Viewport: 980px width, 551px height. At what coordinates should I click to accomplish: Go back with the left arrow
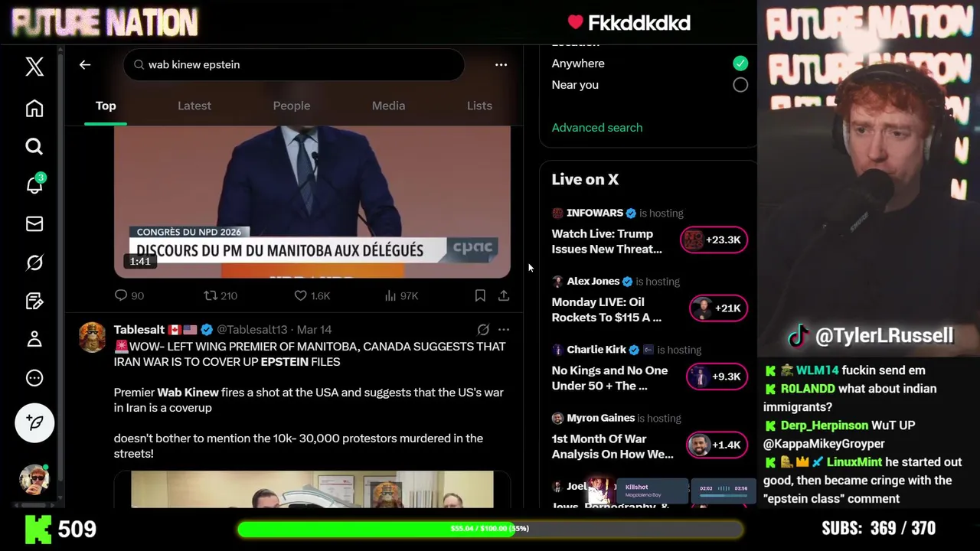coord(85,65)
